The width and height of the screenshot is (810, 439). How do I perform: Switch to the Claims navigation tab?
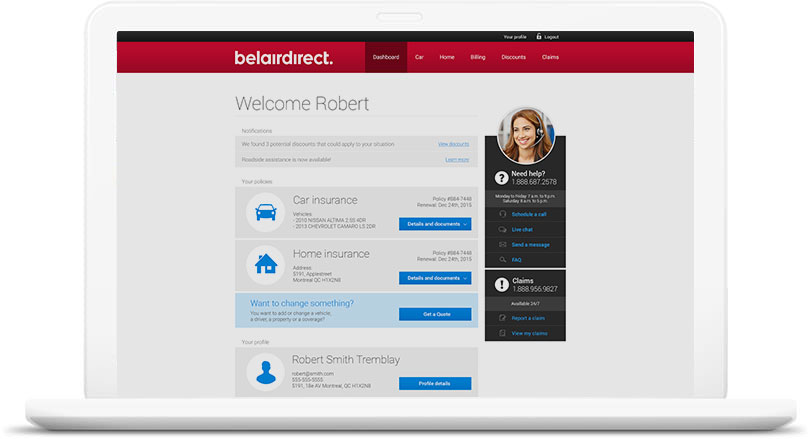click(550, 57)
